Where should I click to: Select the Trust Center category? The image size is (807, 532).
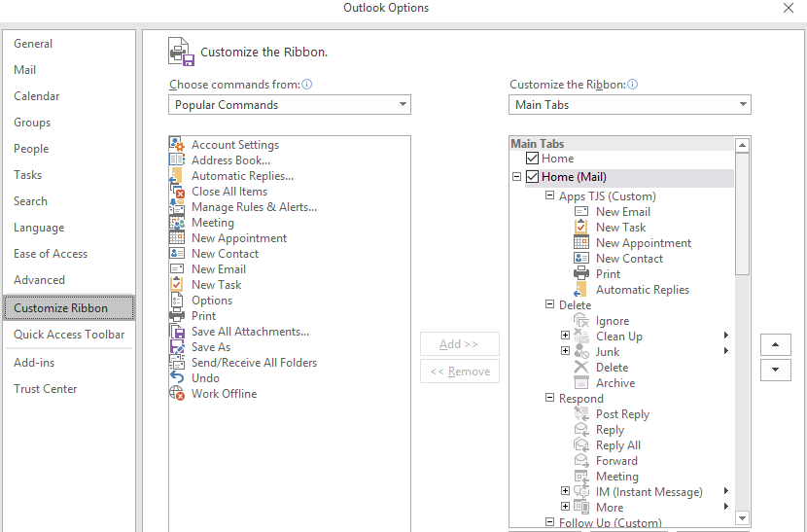pos(69,389)
